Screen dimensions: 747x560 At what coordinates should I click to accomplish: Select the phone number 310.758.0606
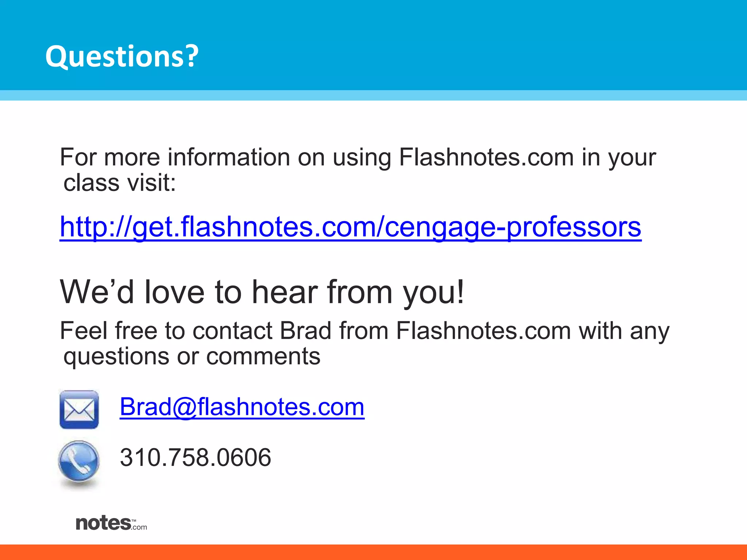[x=196, y=458]
